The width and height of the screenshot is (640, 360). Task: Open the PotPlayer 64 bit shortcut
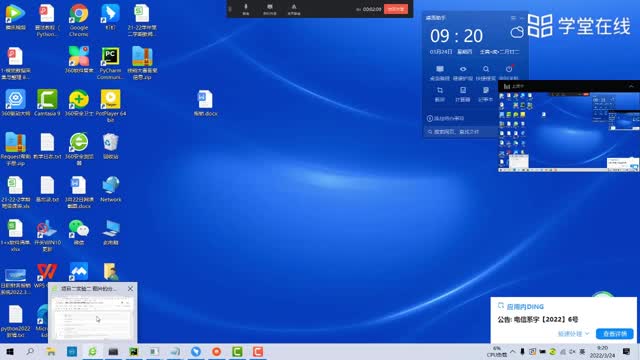coord(111,105)
